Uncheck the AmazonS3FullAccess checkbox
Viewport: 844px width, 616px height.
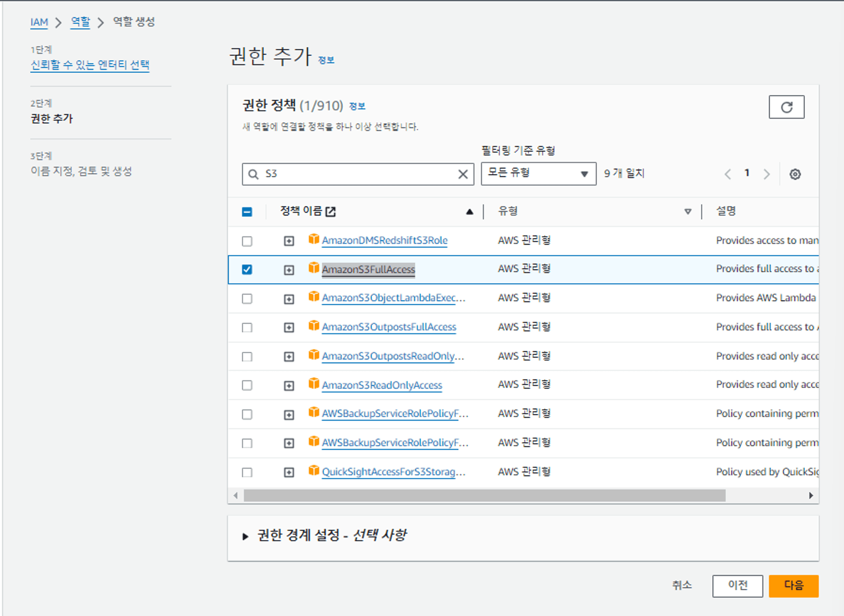247,270
